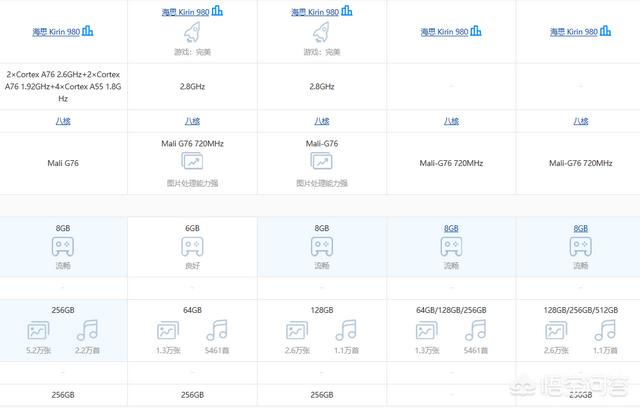Click the rocket icon in the third column
Viewport: 640px width, 408px height.
click(x=322, y=32)
